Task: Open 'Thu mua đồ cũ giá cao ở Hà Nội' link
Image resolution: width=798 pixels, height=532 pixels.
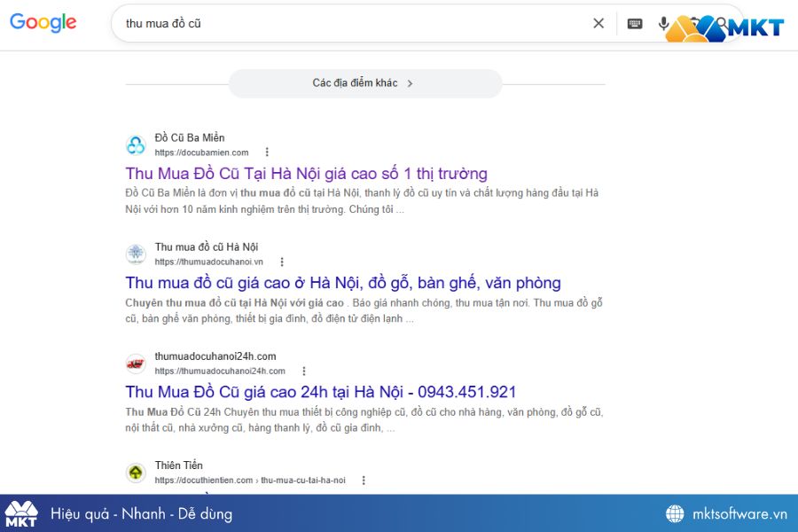Action: coord(343,283)
